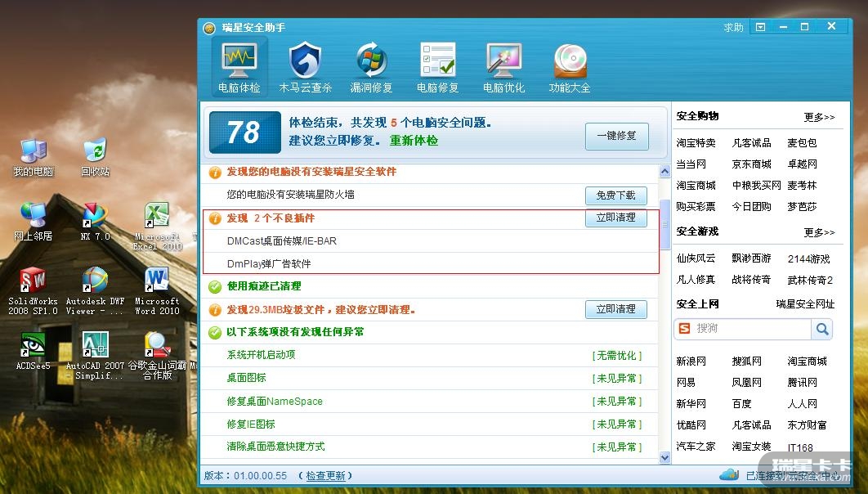This screenshot has height=494, width=868.
Task: Open 淘宝特卖 shopping link
Action: pos(696,143)
